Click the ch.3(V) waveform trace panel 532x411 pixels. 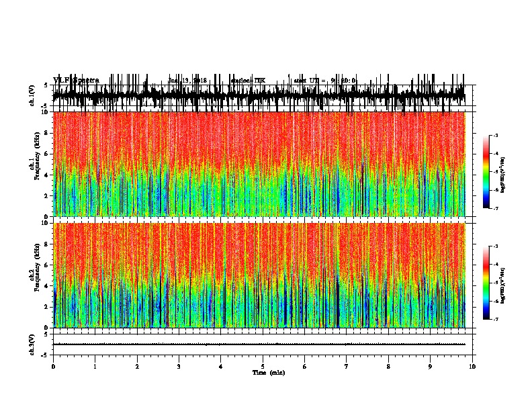[x=263, y=345]
